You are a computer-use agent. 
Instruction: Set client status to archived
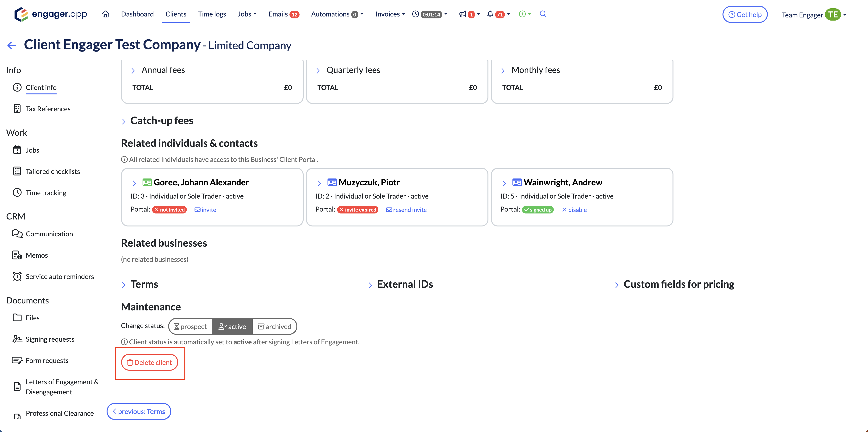274,327
